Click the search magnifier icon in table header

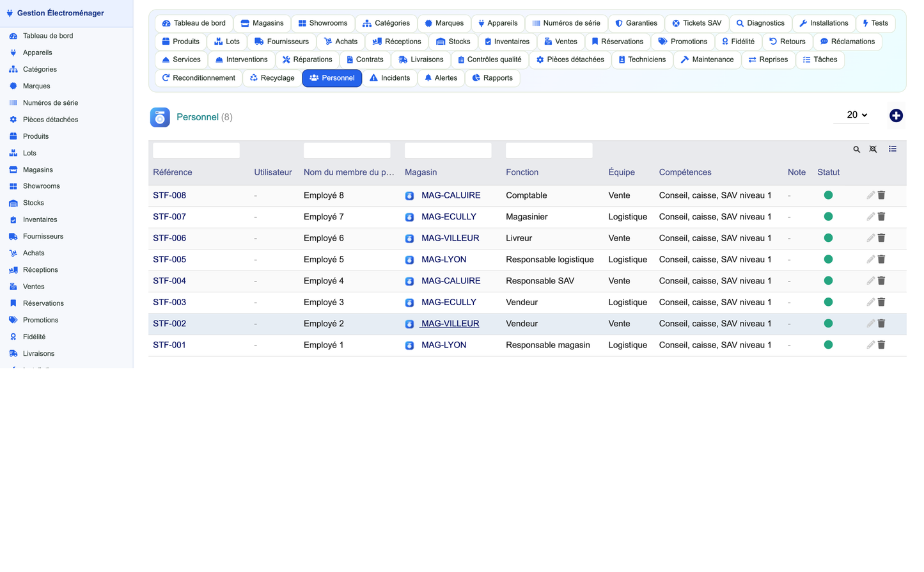pos(856,150)
